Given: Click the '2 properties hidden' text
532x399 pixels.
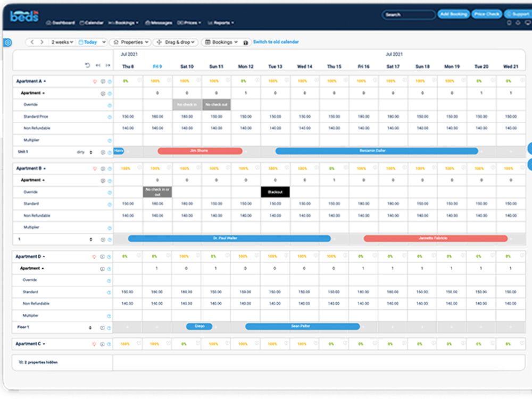Looking at the screenshot, I should point(41,362).
